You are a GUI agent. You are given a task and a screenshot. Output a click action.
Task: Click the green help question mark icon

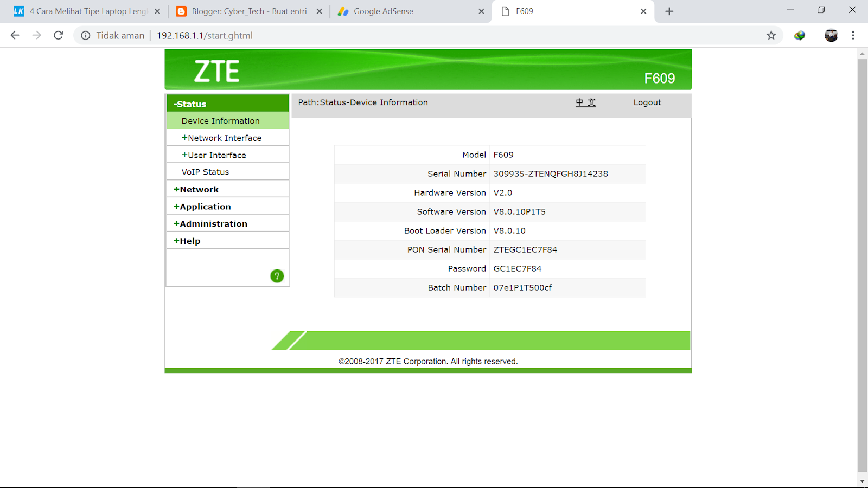pyautogui.click(x=277, y=276)
